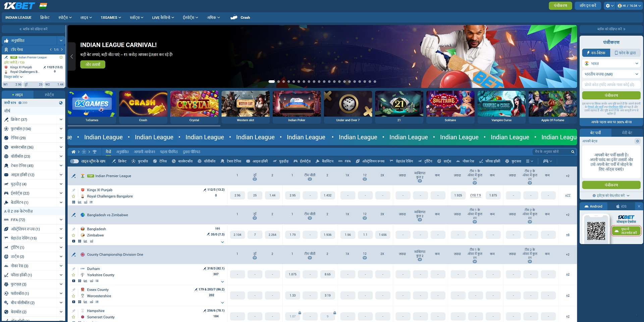Image resolution: width=644 pixels, height=322 pixels.
Task: Expand Bangladesh vs Zimbabwe score details chevron
Action: 222,242
